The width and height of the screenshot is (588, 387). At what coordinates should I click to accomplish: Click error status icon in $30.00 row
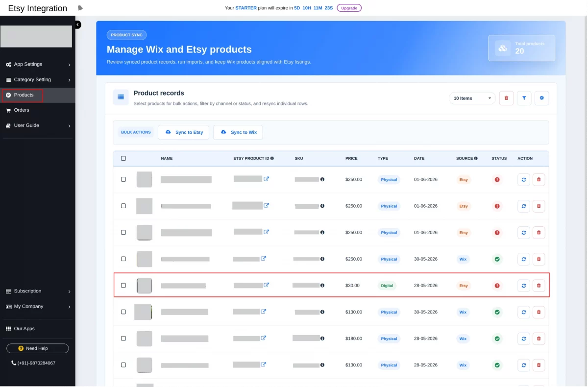click(x=497, y=286)
